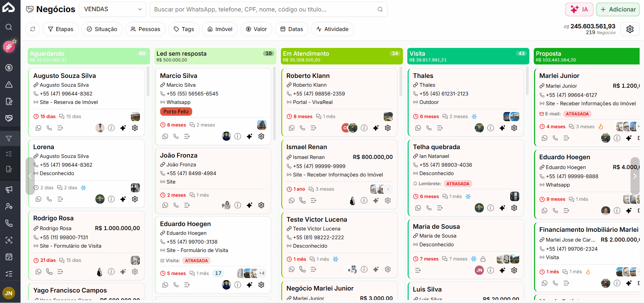Screen dimensions: 644x303
Task: Open the VENDAS pipeline dropdown
Action: (x=113, y=9)
